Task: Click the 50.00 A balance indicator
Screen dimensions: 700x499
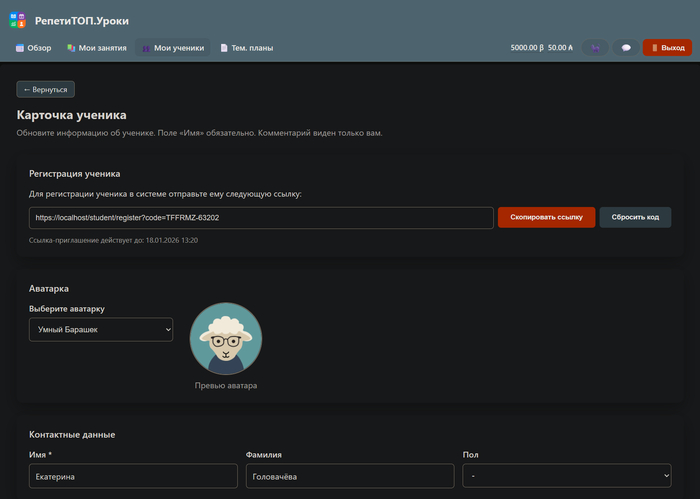Action: (x=560, y=48)
